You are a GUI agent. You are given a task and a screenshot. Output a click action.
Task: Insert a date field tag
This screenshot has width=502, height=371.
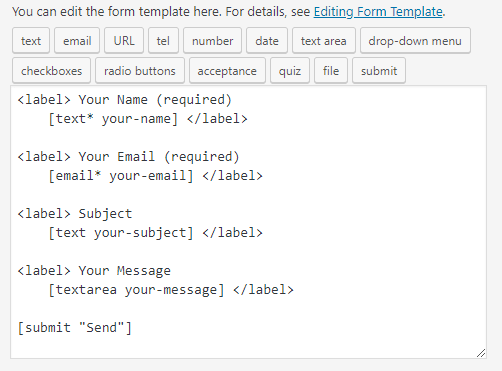tap(267, 41)
